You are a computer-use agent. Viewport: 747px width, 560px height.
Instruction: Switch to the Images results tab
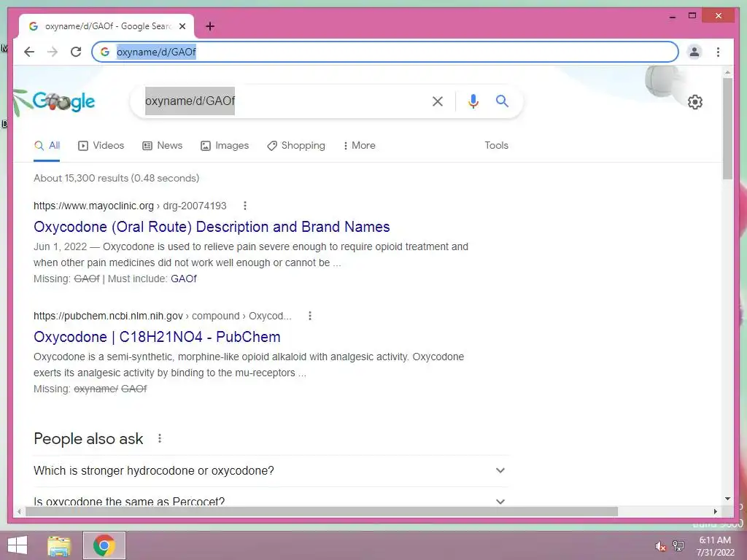click(225, 145)
